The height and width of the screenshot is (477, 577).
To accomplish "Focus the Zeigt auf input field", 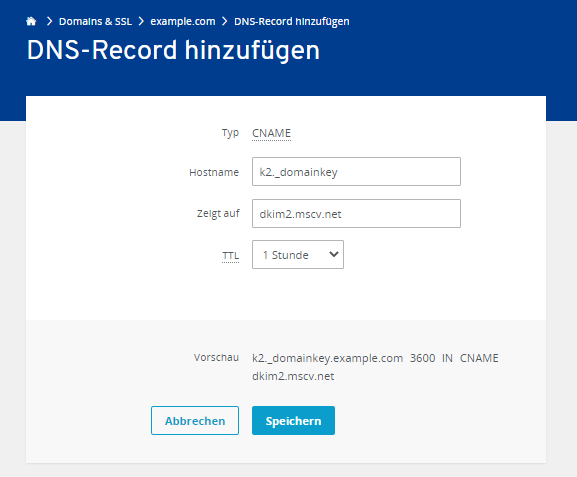I will pyautogui.click(x=356, y=213).
